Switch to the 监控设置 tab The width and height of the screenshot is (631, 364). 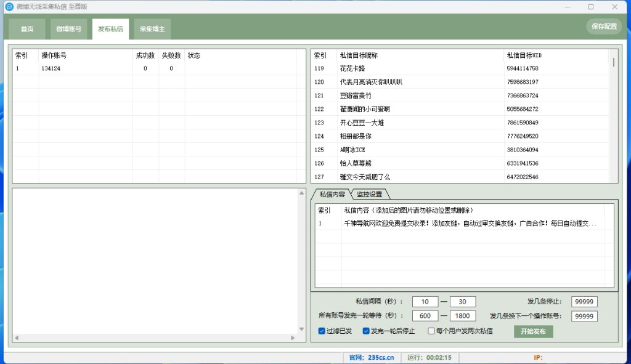[x=369, y=195]
